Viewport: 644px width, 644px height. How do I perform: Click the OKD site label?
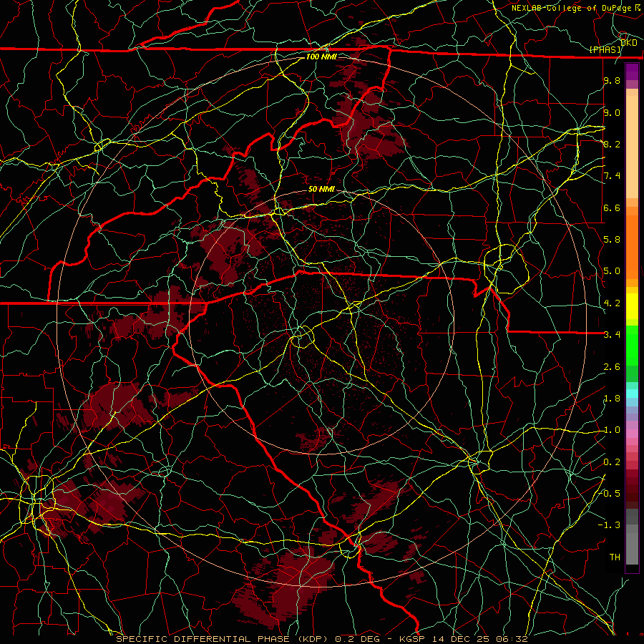point(628,43)
